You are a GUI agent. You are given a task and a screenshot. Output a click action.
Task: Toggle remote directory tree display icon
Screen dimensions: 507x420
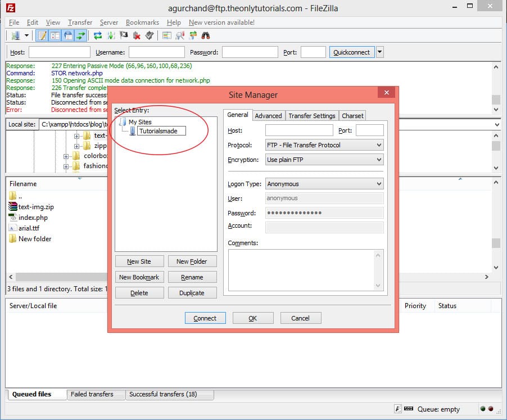click(68, 35)
